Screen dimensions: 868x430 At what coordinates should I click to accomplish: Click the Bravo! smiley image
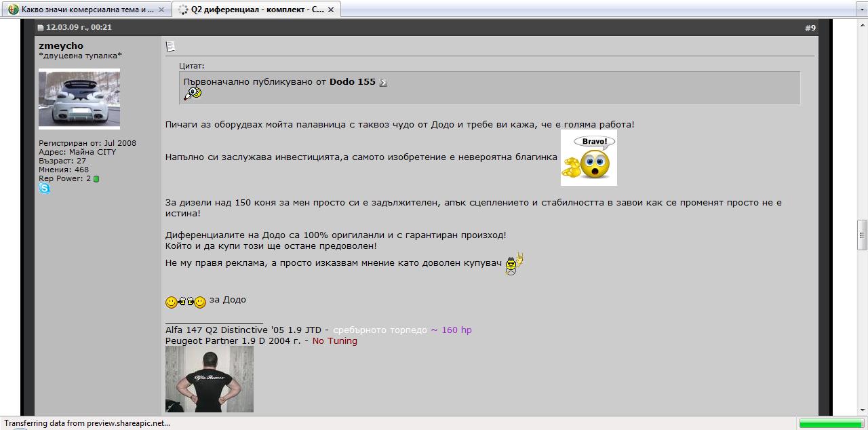(x=589, y=158)
